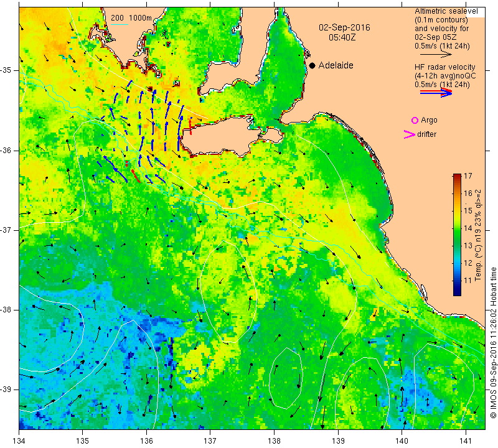Click the '-38' latitude axis label
Image resolution: width=498 pixels, height=448 pixels.
(x=6, y=310)
